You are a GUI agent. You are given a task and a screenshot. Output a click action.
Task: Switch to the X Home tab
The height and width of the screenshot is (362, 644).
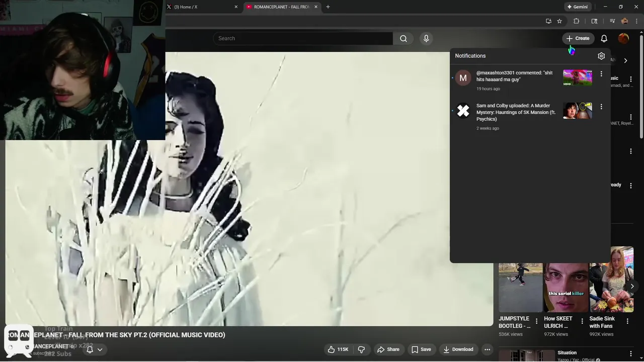203,7
